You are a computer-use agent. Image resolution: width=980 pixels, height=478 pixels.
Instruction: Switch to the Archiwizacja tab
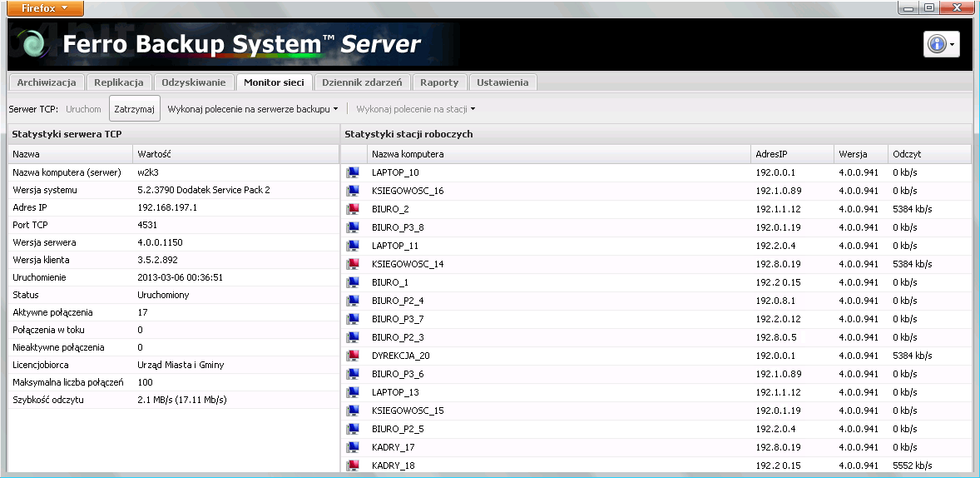[x=47, y=82]
